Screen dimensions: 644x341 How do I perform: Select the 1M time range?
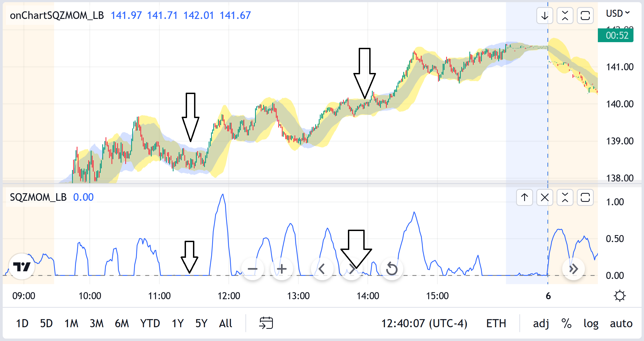tap(71, 323)
